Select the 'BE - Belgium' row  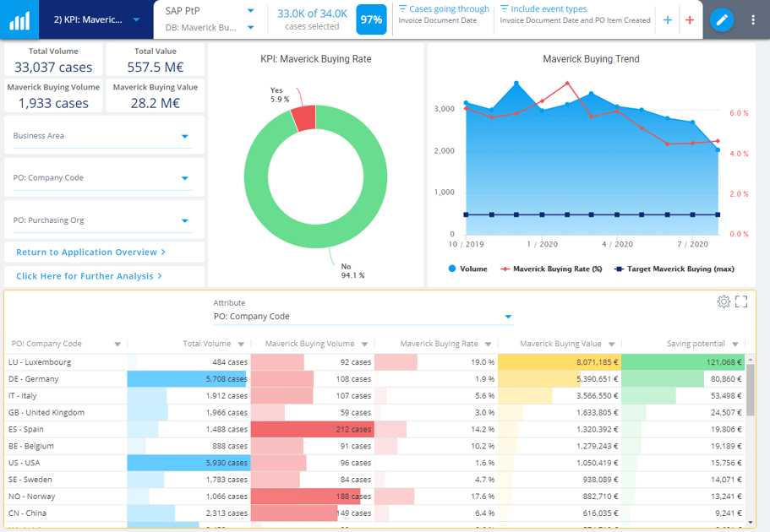pos(374,446)
